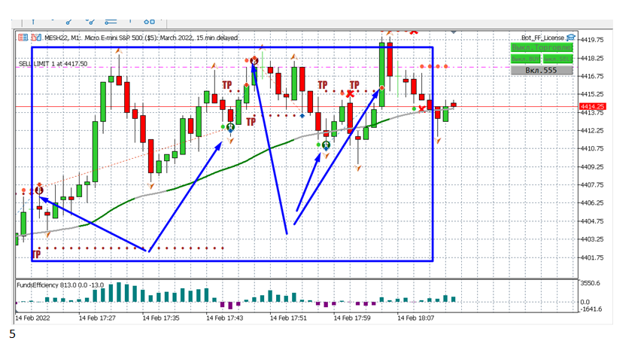Image resolution: width=644 pixels, height=350 pixels.
Task: Click the 14 Feb 17:51 time label
Action: [288, 318]
